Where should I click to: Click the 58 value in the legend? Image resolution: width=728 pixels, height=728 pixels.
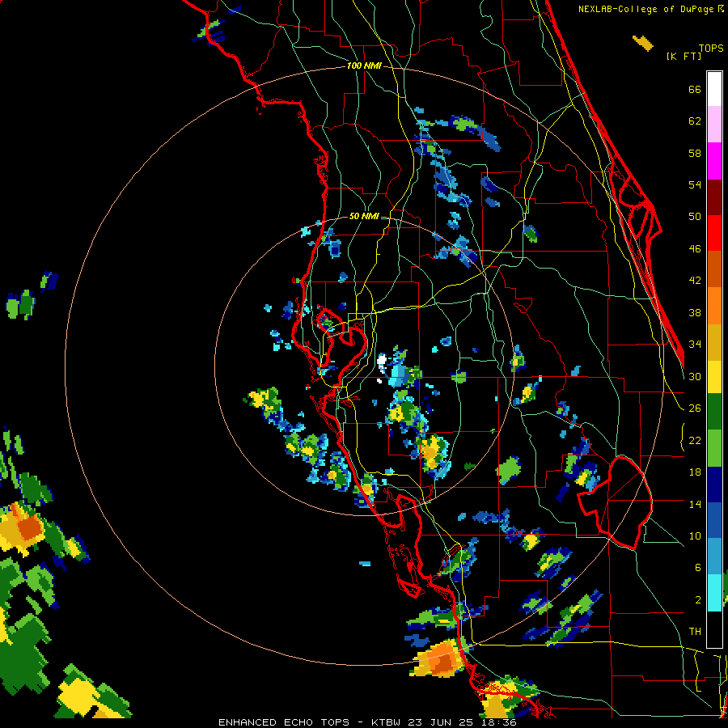click(695, 153)
